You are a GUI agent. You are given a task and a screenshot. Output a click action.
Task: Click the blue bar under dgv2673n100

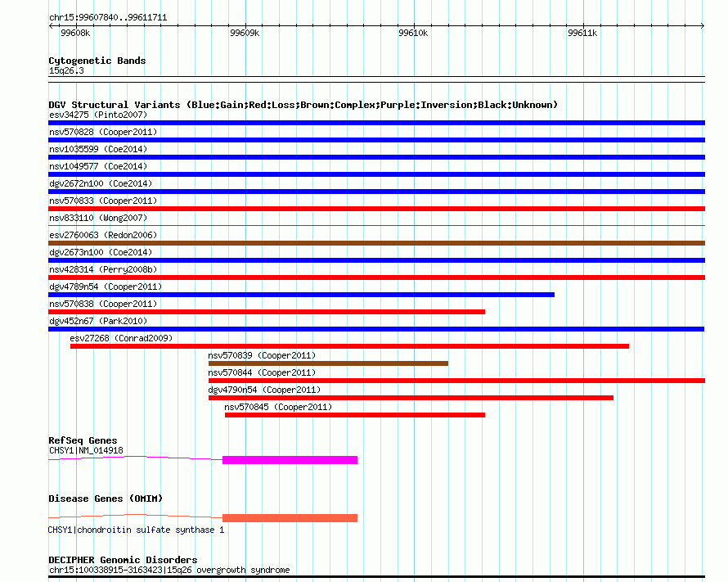coord(376,260)
